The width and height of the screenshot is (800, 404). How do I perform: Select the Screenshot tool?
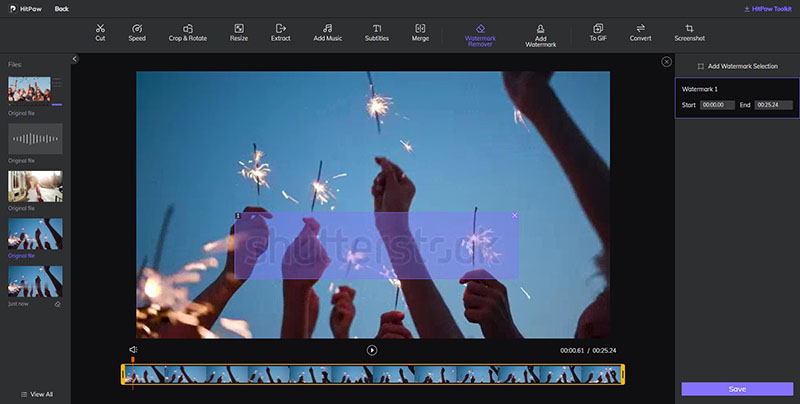689,33
